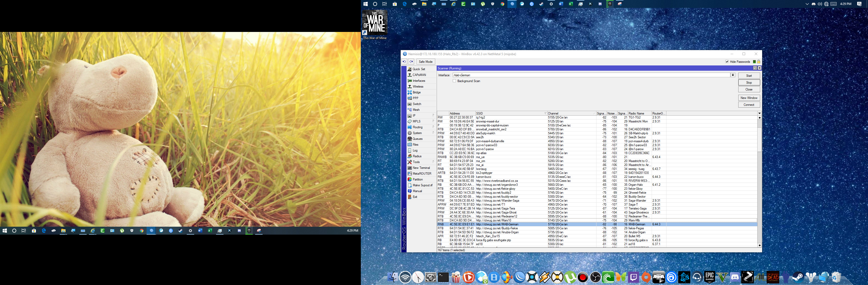Enable the Background Scan checkbox

(454, 81)
